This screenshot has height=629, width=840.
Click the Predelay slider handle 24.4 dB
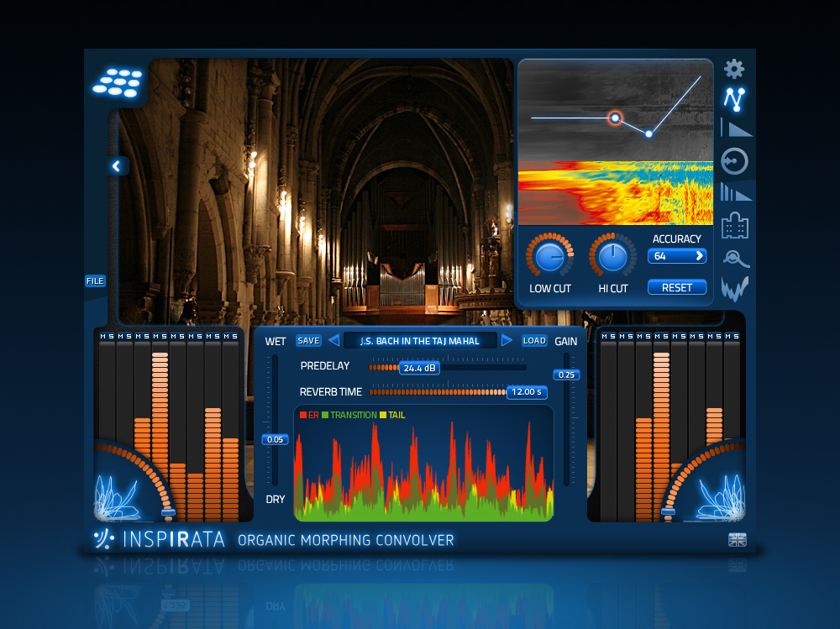(x=419, y=368)
